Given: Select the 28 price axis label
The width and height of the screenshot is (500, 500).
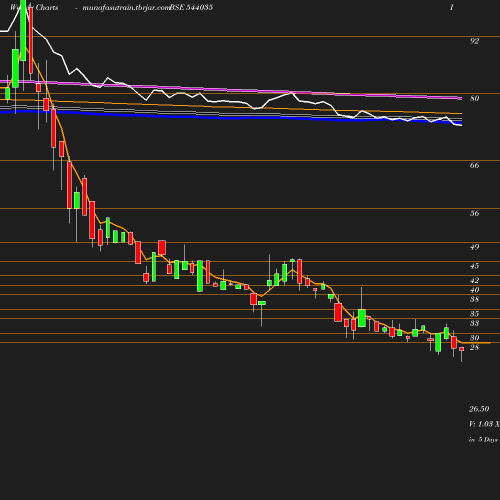Looking at the screenshot, I should (x=474, y=347).
